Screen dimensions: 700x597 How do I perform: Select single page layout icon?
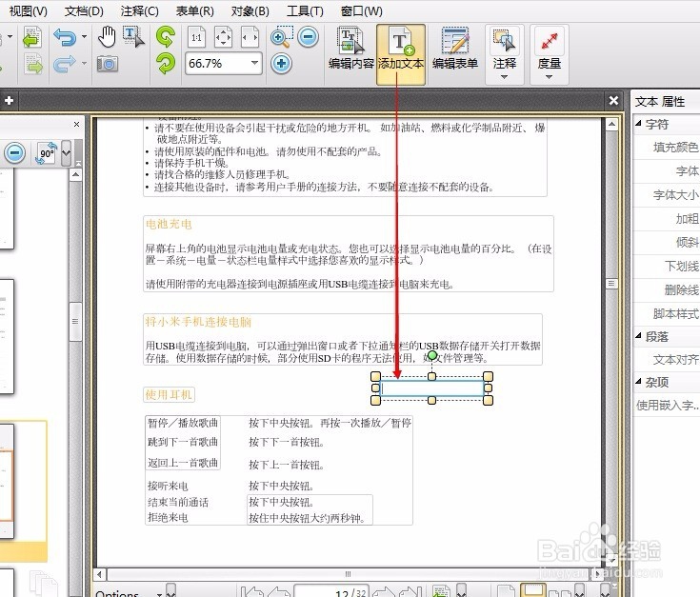click(x=506, y=591)
